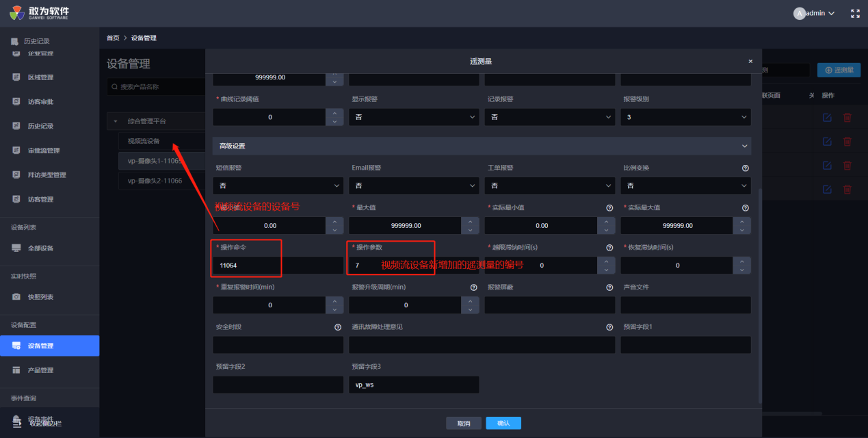Click the 预留字段2 input field

tap(278, 385)
